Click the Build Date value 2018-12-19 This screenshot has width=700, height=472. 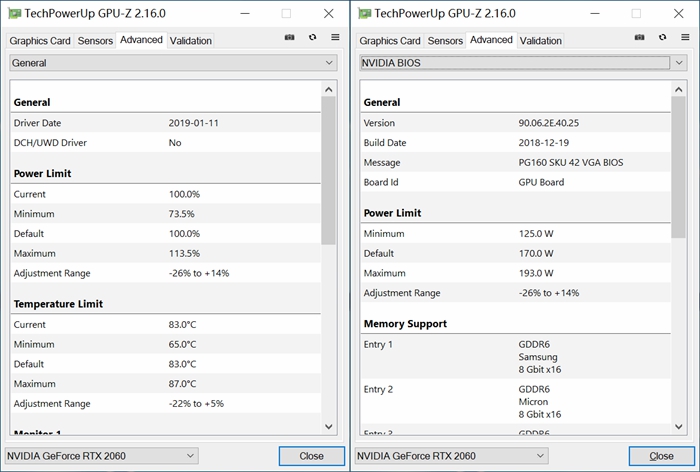543,142
